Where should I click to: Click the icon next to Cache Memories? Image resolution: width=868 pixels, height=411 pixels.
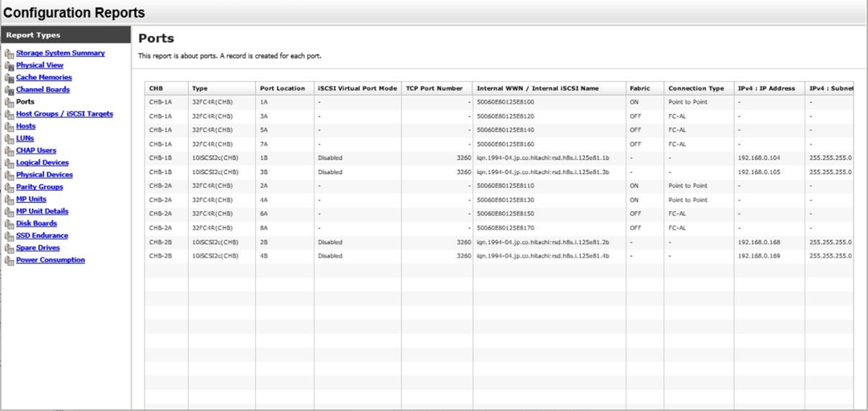coord(10,78)
